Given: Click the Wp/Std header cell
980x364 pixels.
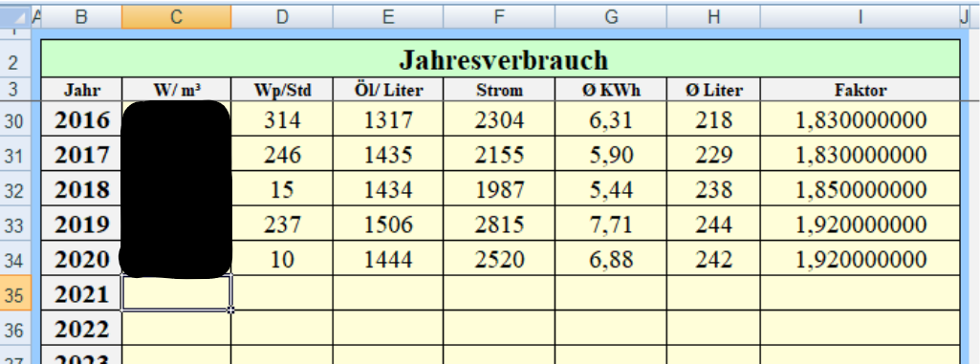Looking at the screenshot, I should point(282,89).
